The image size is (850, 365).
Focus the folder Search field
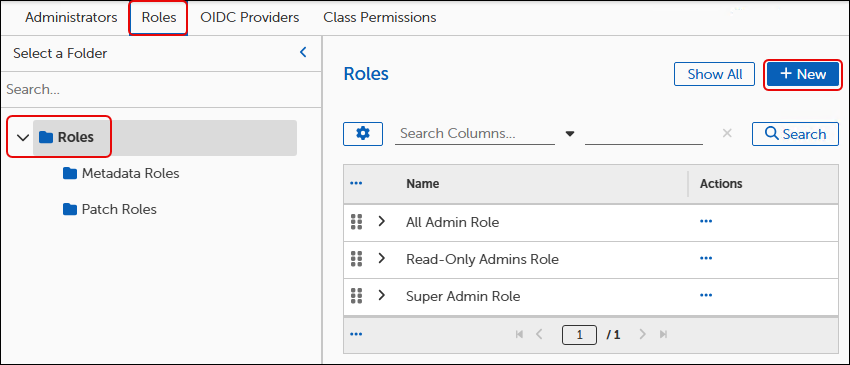tap(162, 89)
